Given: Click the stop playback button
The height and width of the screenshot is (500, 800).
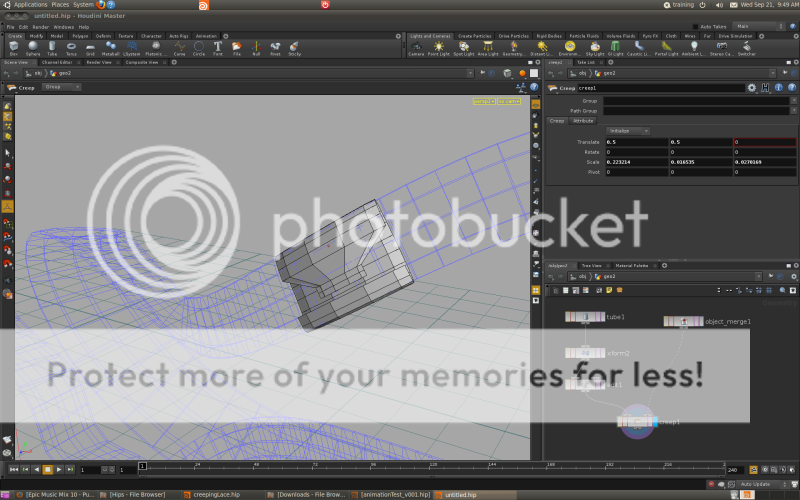Looking at the screenshot, I should pos(47,469).
